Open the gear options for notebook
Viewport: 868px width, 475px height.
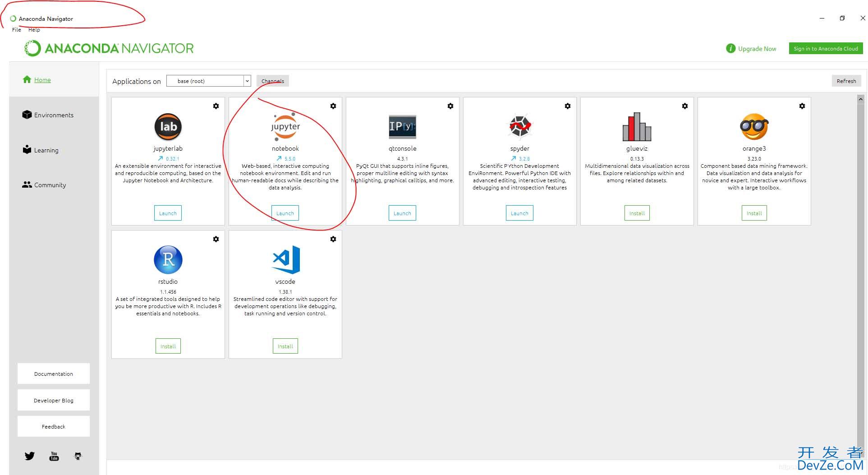pyautogui.click(x=333, y=106)
